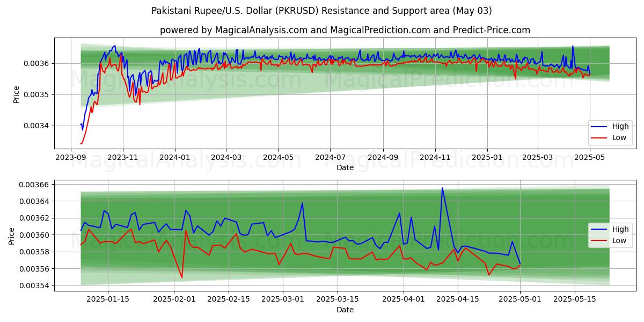Click the 0.0034 y-axis tick label
The width and height of the screenshot is (644, 322).
[x=36, y=126]
